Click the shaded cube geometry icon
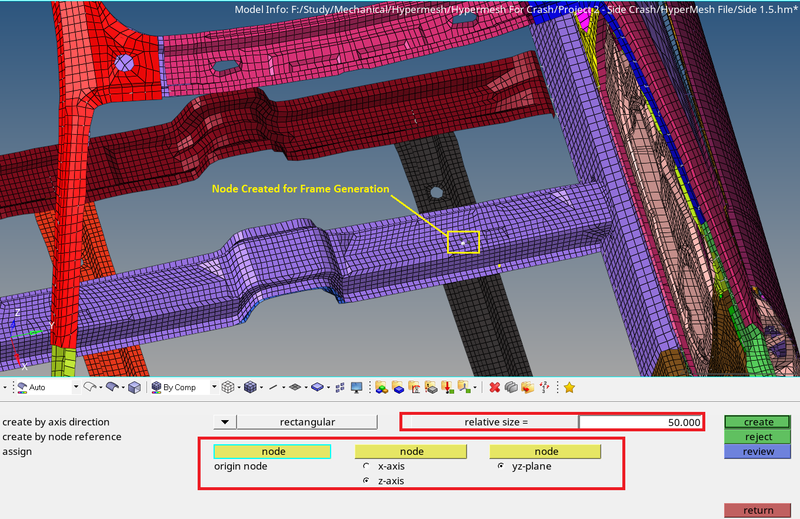This screenshot has width=800, height=519. (x=134, y=387)
